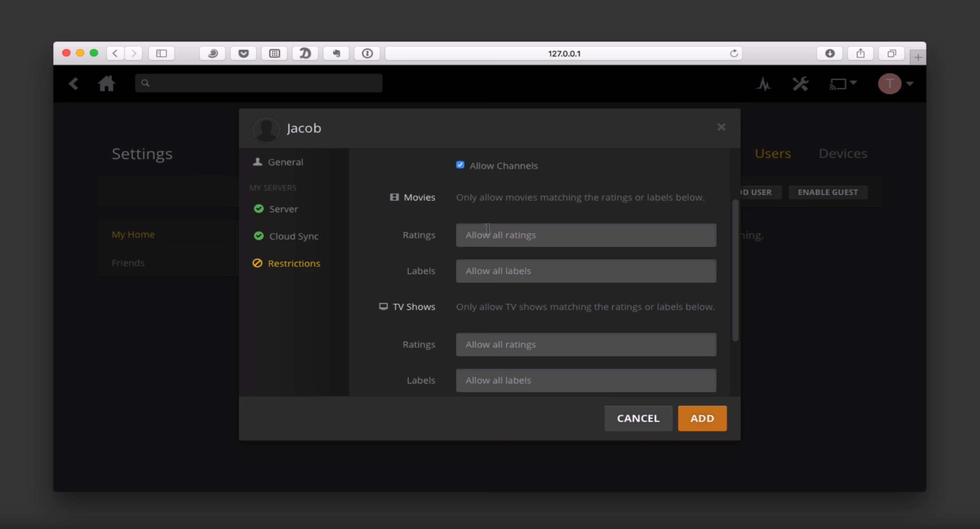Reload the page with refresh icon
The image size is (980, 529).
(x=734, y=53)
